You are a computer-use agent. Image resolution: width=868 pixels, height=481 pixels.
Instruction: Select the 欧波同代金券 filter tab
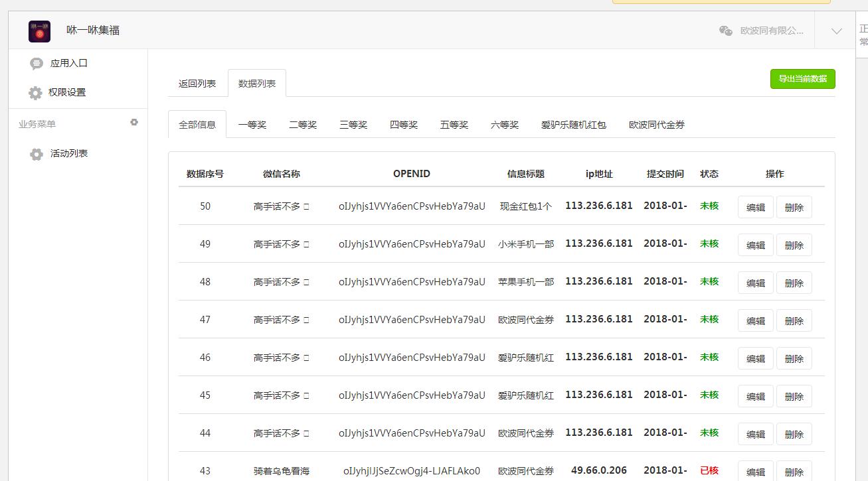[x=657, y=125]
